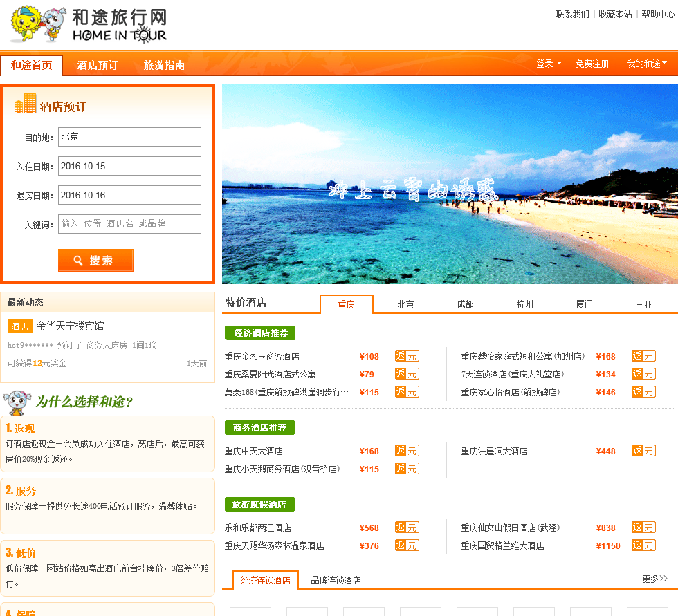Click the orange 酒店 tag in 最新动态
Viewport: 678px width, 616px height.
(19, 326)
